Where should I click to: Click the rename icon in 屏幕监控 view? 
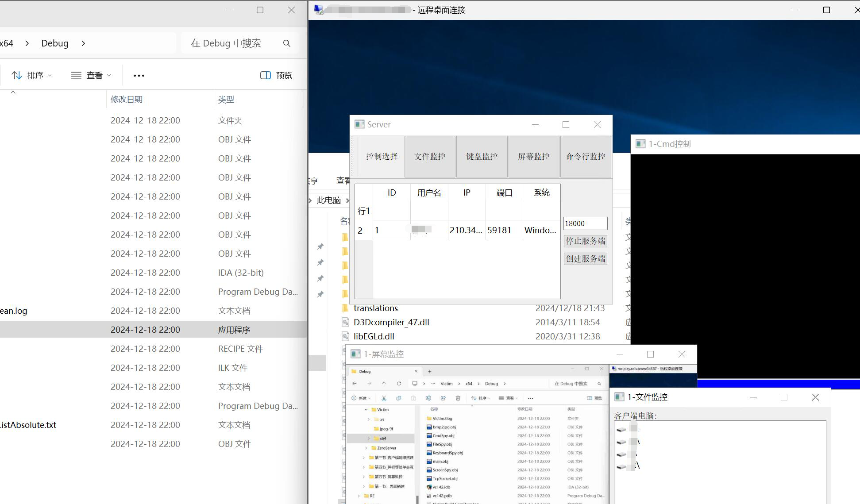[x=428, y=398]
